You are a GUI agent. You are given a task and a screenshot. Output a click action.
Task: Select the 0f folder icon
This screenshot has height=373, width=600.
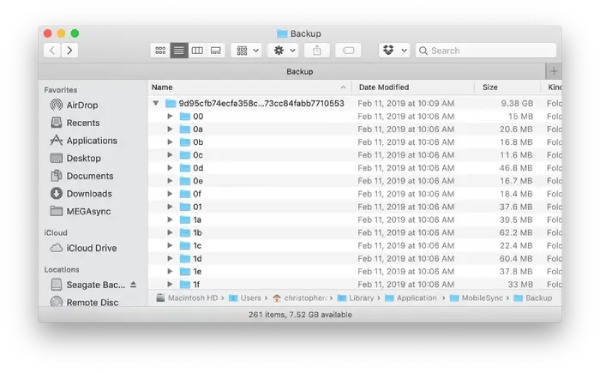pyautogui.click(x=185, y=194)
